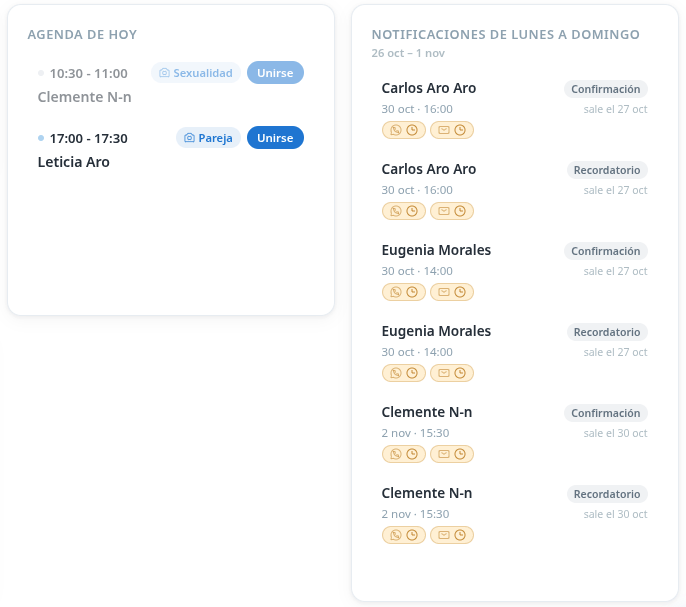
Task: Click email status pill in Carlos Aro Aro Confirmación
Action: point(452,130)
